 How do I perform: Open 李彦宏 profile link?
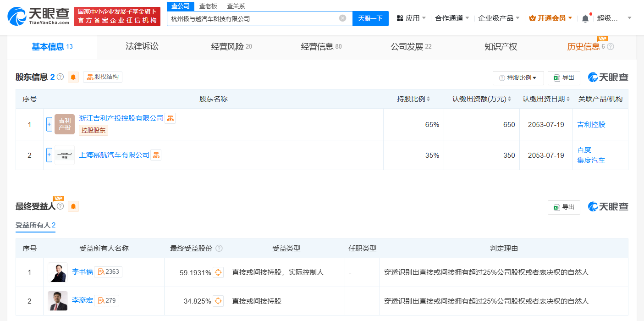[x=82, y=301]
